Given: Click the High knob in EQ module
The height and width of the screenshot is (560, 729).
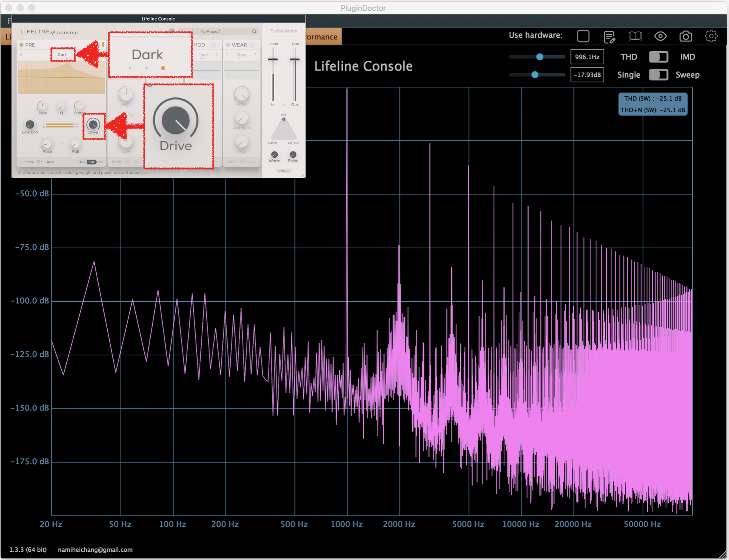Looking at the screenshot, I should point(126,94).
